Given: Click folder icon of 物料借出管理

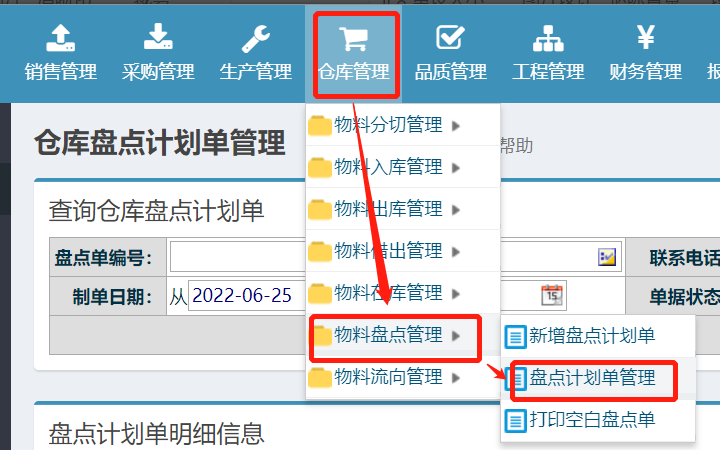Looking at the screenshot, I should (320, 252).
